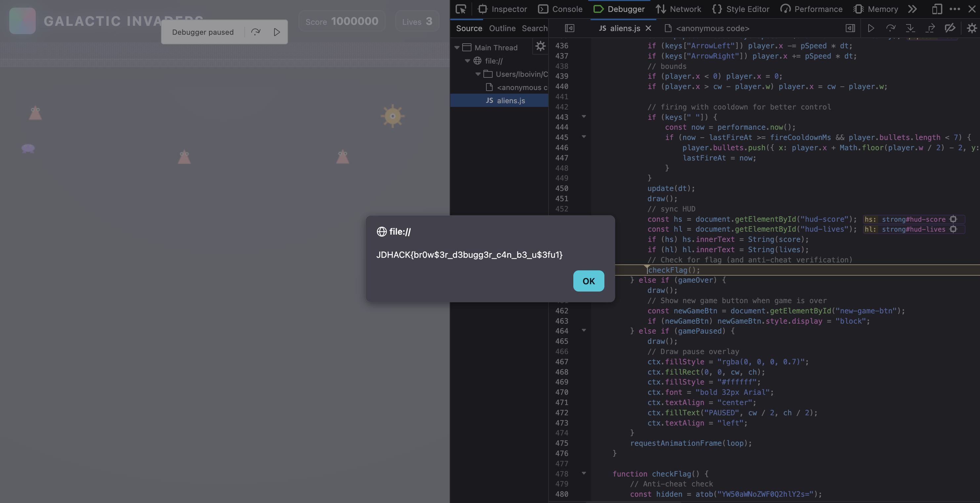The image size is (980, 503).
Task: Open the Outline tab
Action: [502, 28]
